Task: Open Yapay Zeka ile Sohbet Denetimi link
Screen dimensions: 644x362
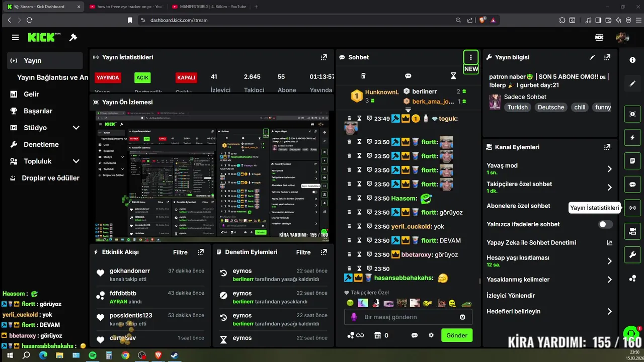Action: [549, 243]
